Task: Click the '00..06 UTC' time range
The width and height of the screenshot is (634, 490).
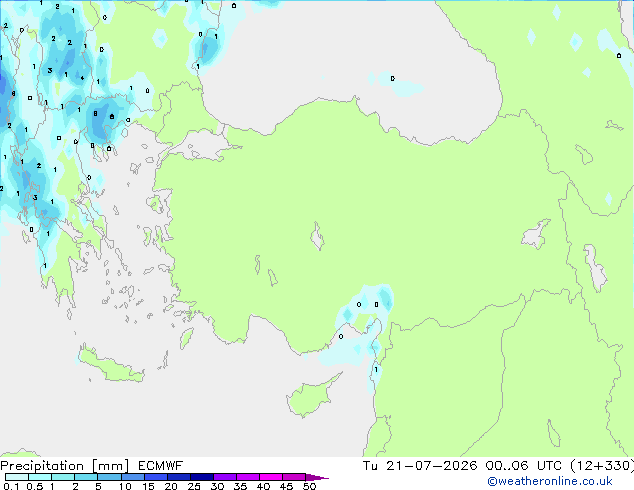Action: [x=524, y=466]
